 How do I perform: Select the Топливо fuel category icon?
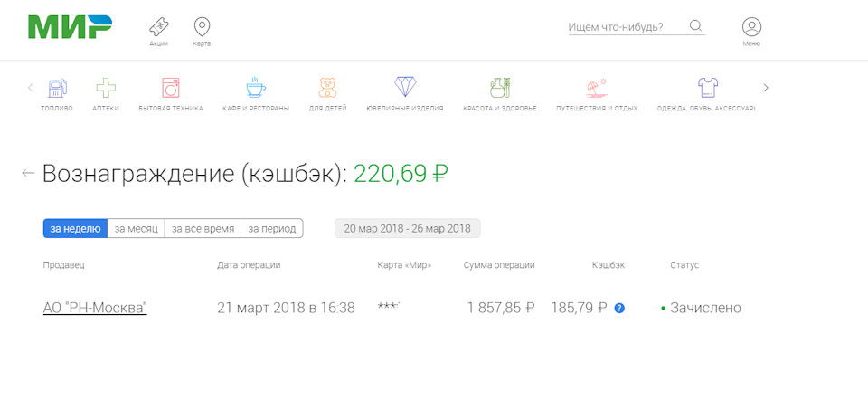click(57, 88)
